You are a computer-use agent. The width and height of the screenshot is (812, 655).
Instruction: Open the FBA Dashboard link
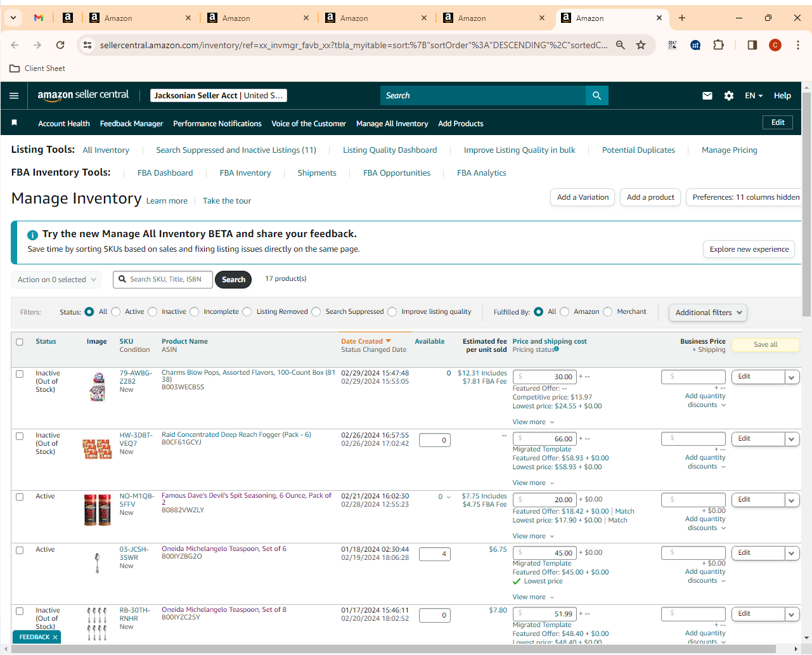[165, 173]
